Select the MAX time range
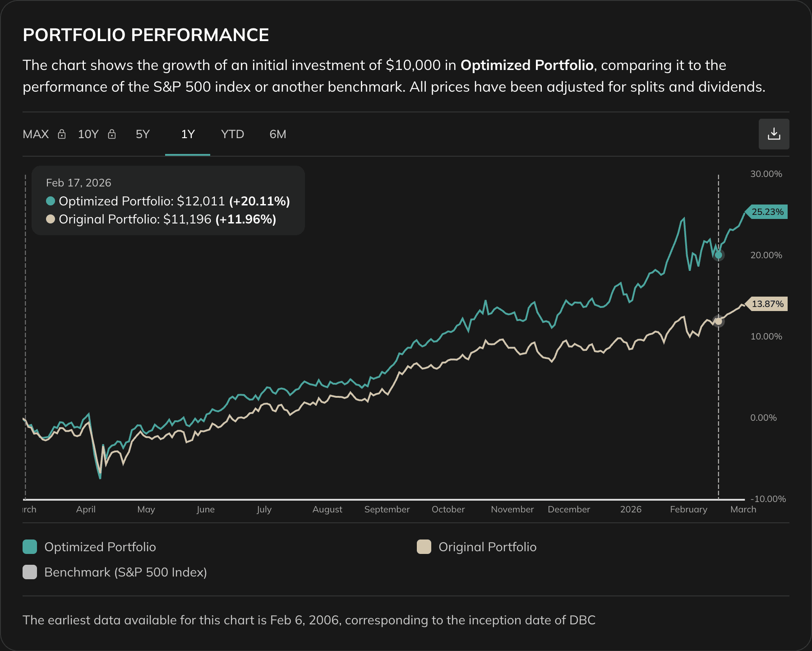 pyautogui.click(x=36, y=134)
